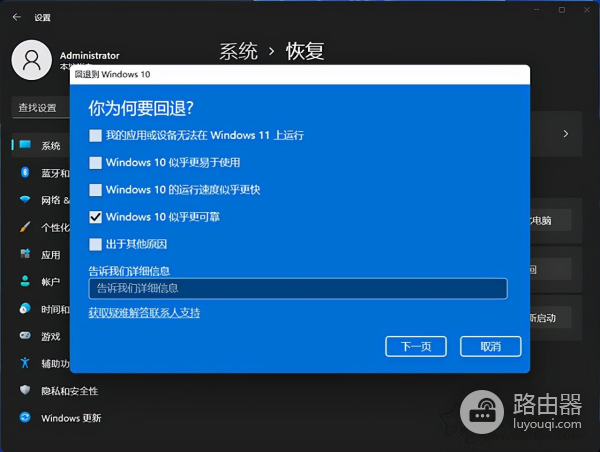Expand the recovery option chevron arrow

(566, 134)
